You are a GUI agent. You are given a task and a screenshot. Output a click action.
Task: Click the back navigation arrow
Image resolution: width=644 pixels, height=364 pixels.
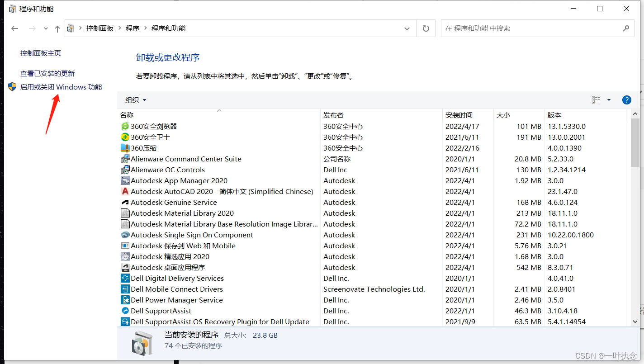15,28
